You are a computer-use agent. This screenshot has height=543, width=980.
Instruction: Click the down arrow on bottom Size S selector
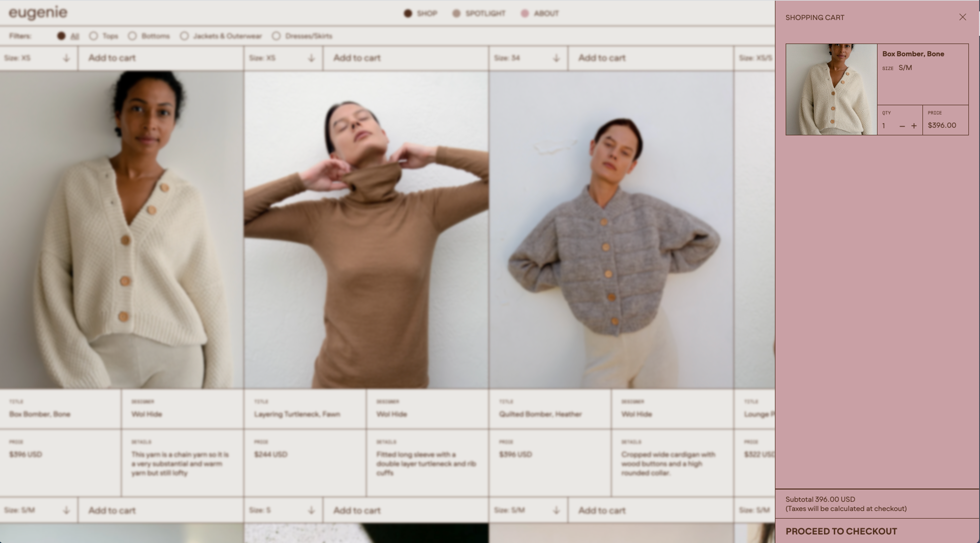(311, 510)
